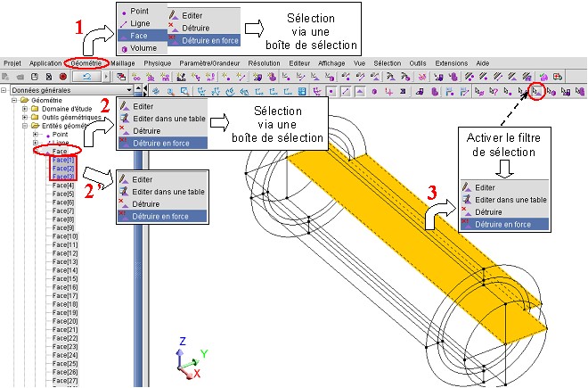Click the undo arrow toolbar button
This screenshot has height=388, width=588.
(87, 78)
